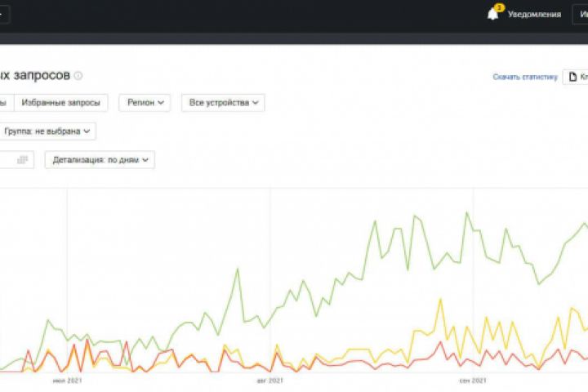This screenshot has width=588, height=392.
Task: Click the notification count badge
Action: pyautogui.click(x=498, y=7)
